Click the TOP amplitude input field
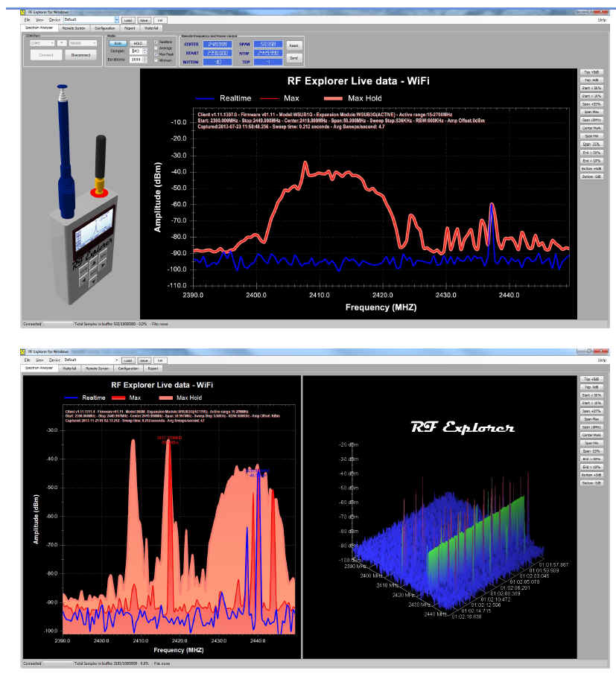Image resolution: width=616 pixels, height=679 pixels. pyautogui.click(x=268, y=62)
